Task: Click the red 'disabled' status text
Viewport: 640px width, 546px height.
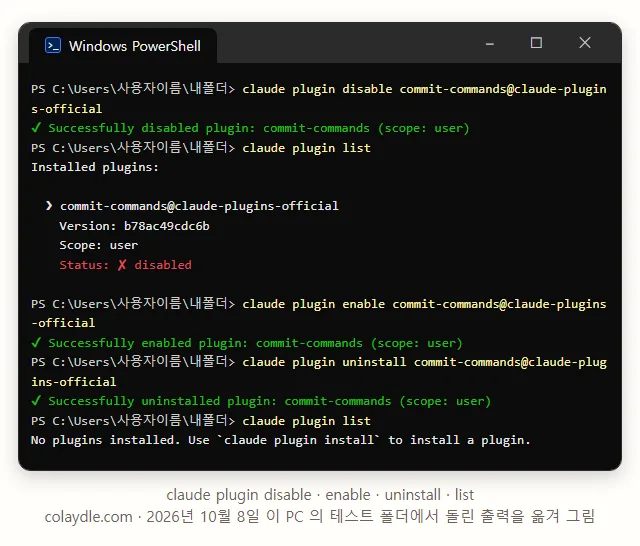Action: (x=163, y=265)
